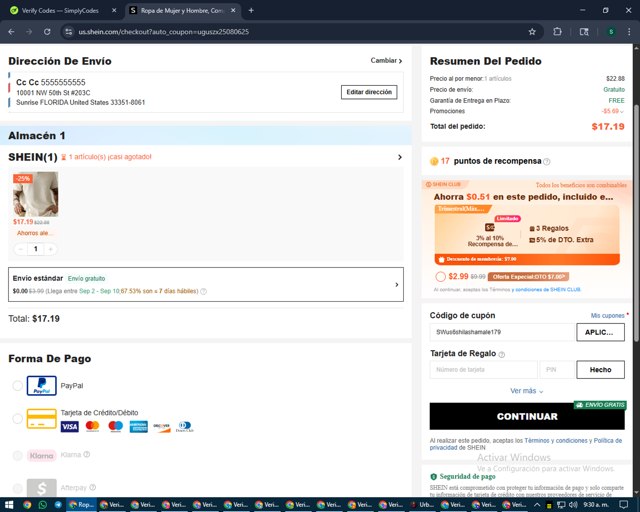Click the taskbar clock showing 9:30 a. m.

[x=596, y=505]
